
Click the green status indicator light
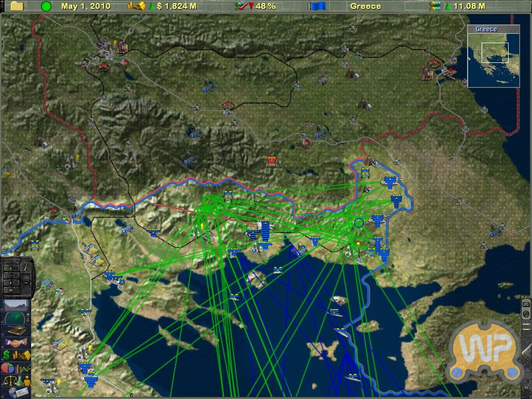point(46,6)
